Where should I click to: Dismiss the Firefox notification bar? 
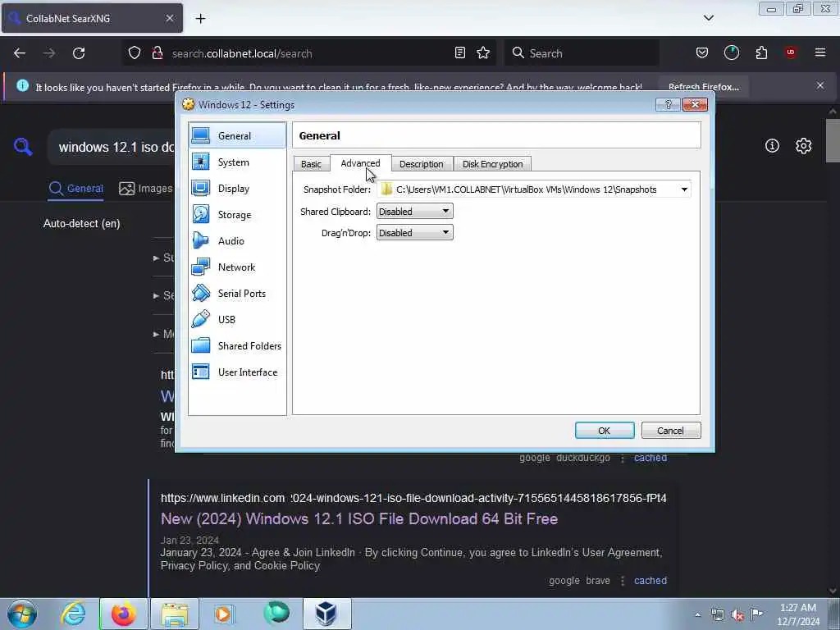coord(820,85)
